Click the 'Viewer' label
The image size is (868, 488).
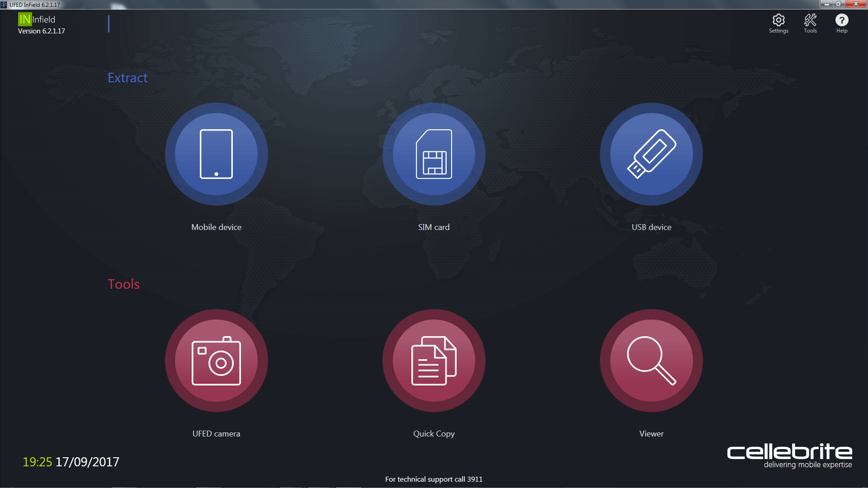(x=651, y=434)
